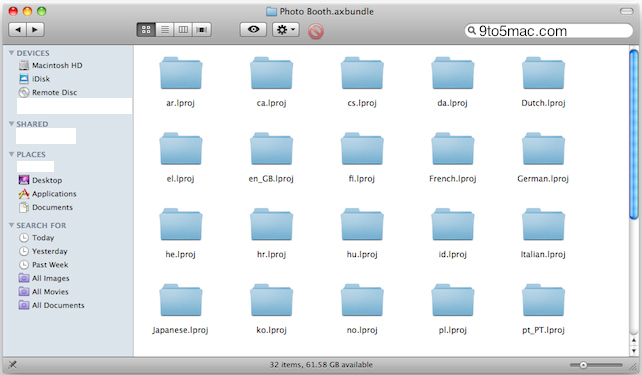Viewport: 642px width, 375px height.
Task: Click the Quick Look eye button
Action: pos(253,29)
